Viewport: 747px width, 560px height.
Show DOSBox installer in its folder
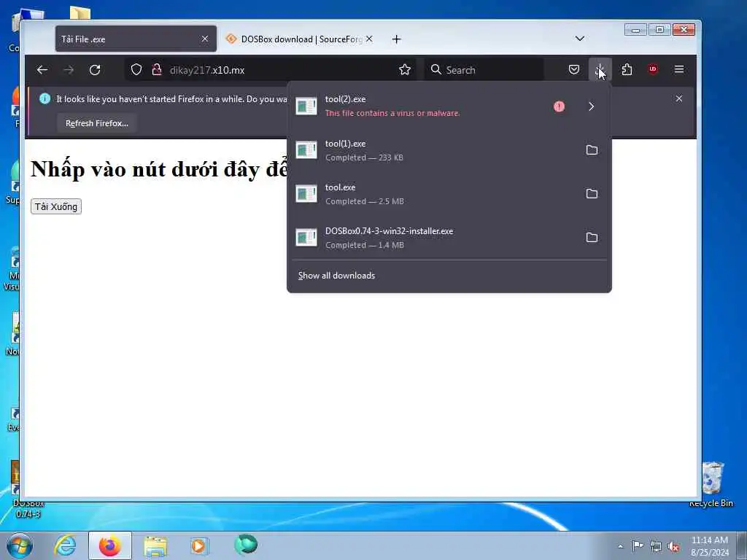pyautogui.click(x=592, y=238)
